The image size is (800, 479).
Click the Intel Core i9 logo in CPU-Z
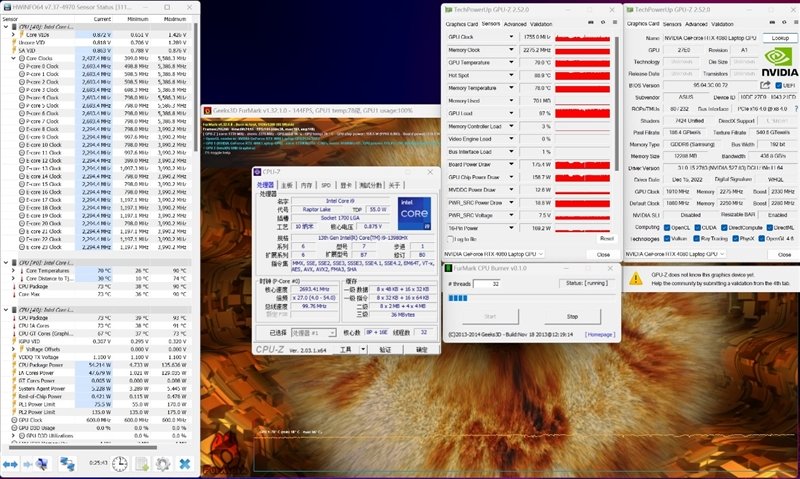coord(414,213)
